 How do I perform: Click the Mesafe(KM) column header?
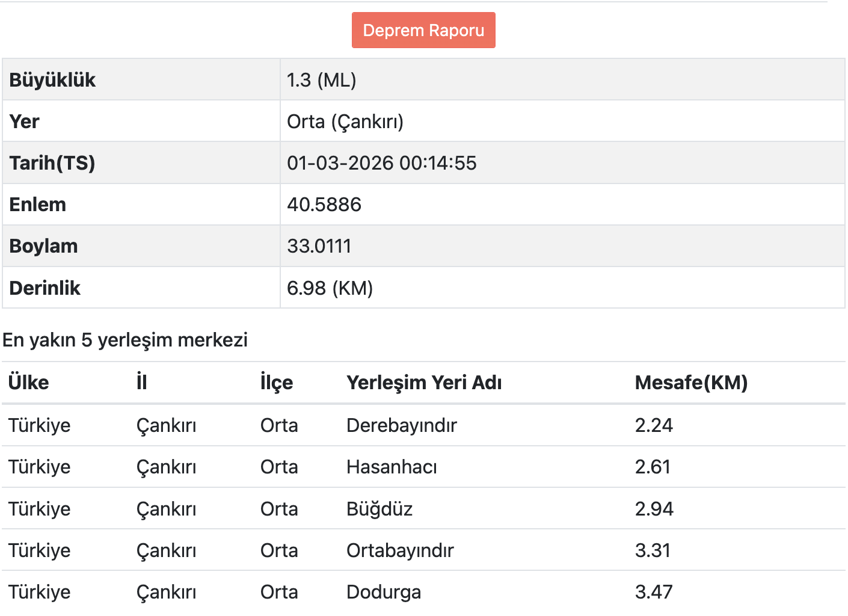(x=691, y=383)
